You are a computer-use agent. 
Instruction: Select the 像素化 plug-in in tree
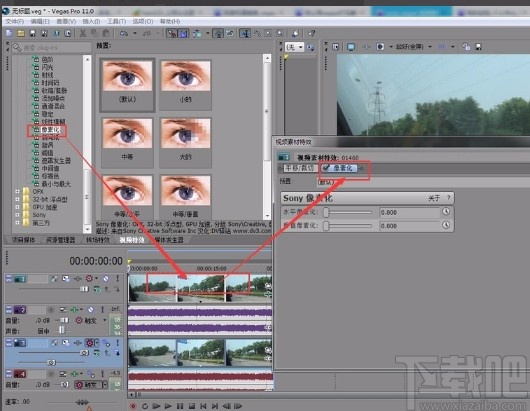[50, 130]
